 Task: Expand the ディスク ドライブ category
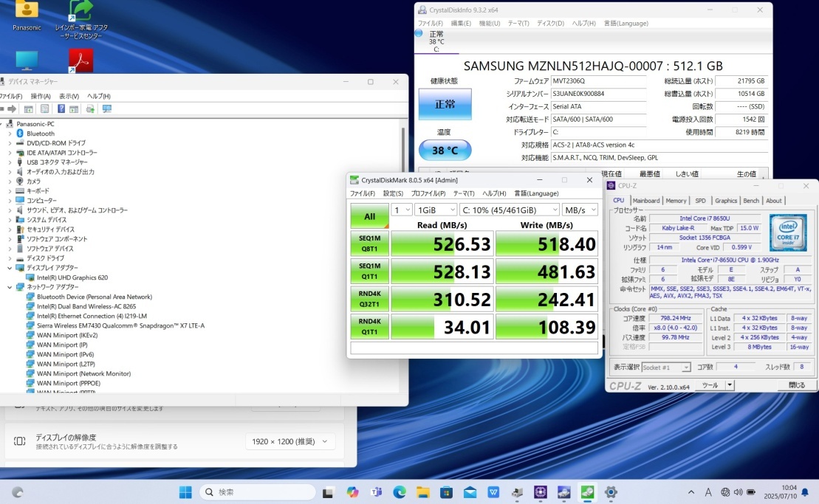point(10,258)
